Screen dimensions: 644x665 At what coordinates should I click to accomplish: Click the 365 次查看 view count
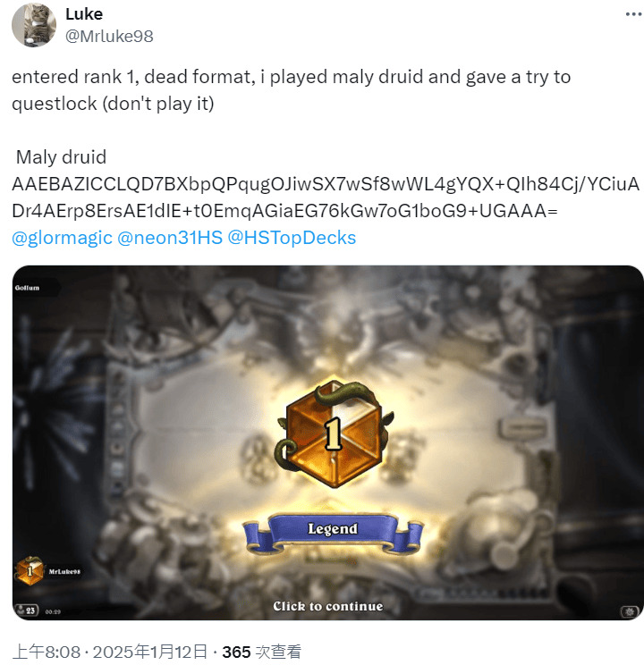pyautogui.click(x=262, y=652)
